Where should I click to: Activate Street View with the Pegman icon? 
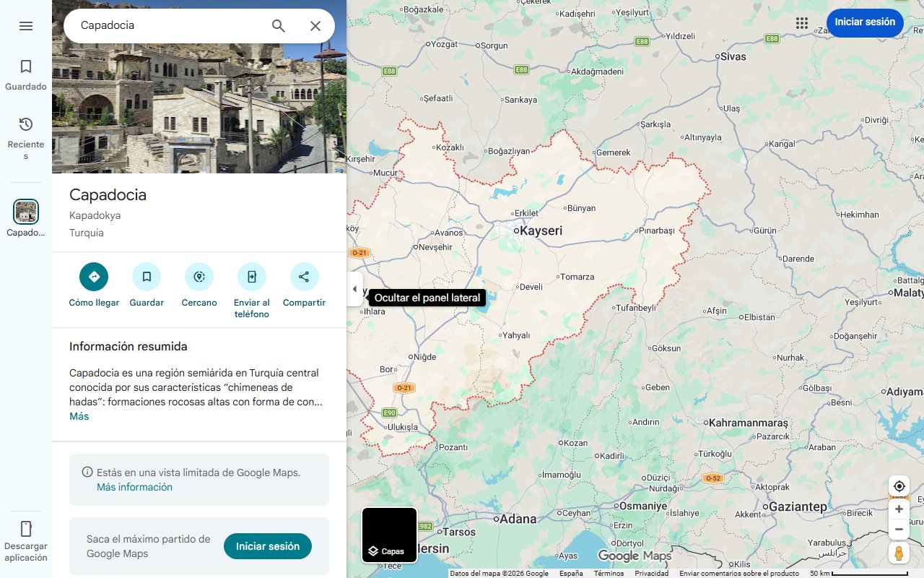(x=899, y=553)
